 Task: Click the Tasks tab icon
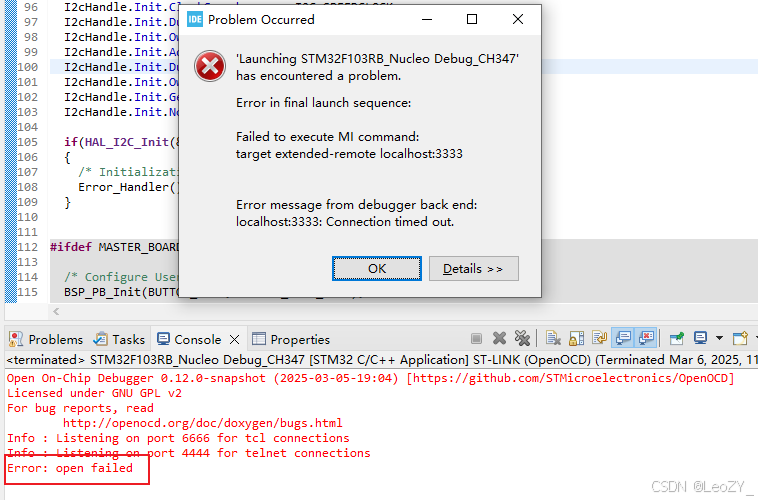101,339
